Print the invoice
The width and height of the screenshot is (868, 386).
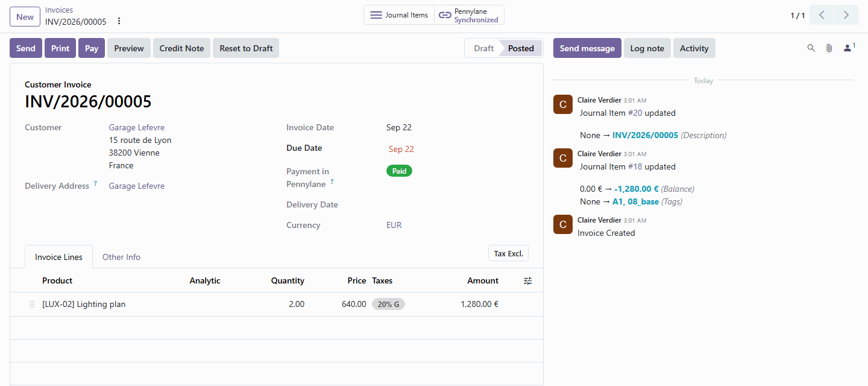60,48
